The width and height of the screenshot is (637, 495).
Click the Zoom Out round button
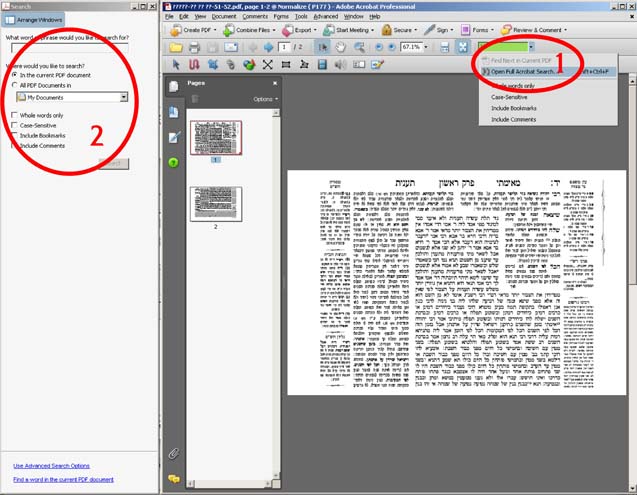(379, 47)
